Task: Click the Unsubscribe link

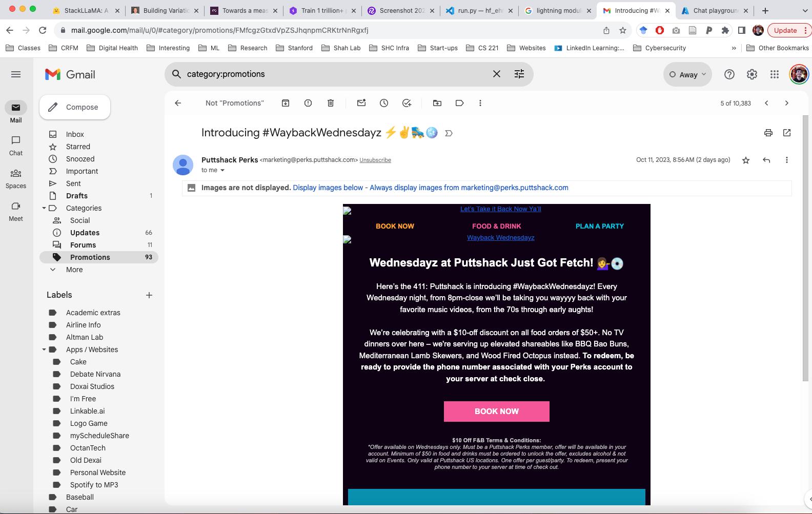Action: tap(375, 160)
